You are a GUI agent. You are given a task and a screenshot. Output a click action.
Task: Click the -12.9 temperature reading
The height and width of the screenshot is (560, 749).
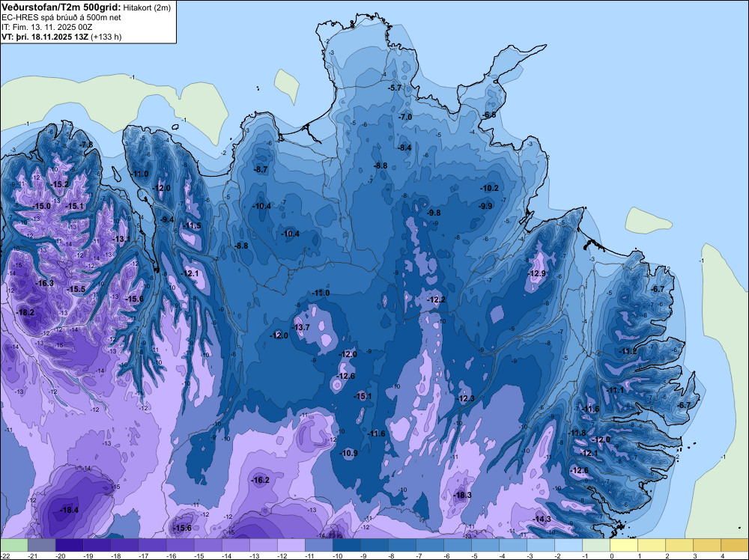537,273
